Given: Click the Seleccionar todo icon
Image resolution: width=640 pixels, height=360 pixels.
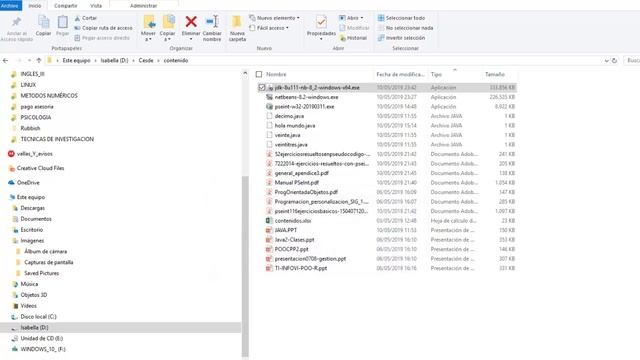Looking at the screenshot, I should 381,18.
